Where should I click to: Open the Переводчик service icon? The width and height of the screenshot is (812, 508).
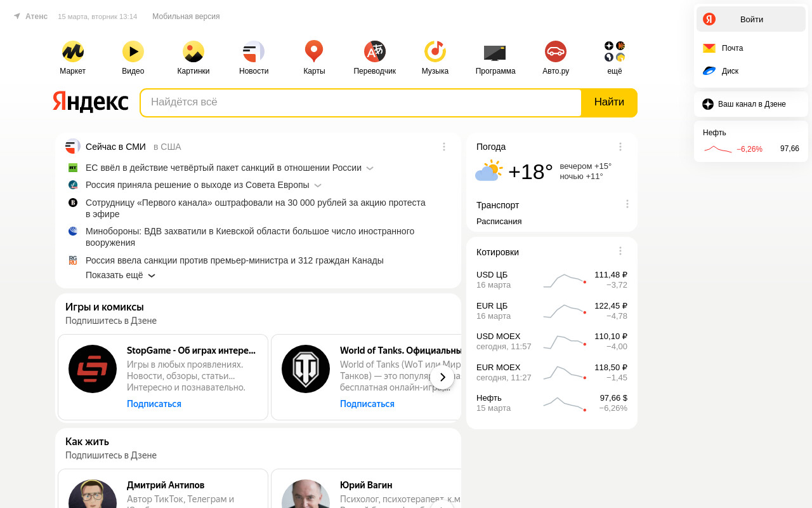(x=375, y=51)
